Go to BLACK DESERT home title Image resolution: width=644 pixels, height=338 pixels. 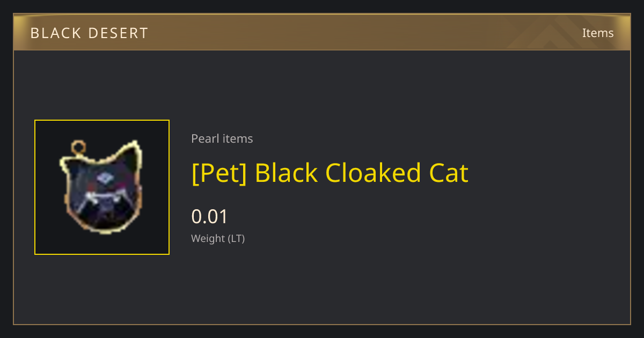[x=89, y=33]
